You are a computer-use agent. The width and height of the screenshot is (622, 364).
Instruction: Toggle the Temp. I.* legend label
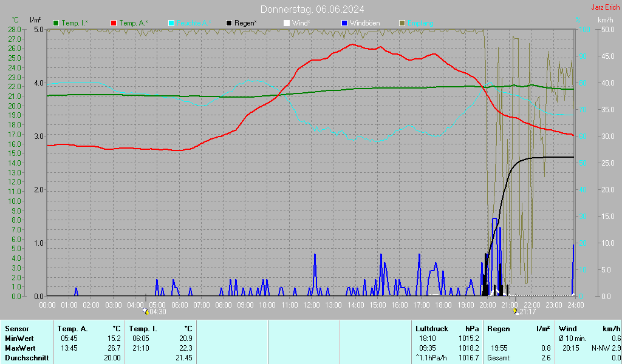tap(75, 23)
